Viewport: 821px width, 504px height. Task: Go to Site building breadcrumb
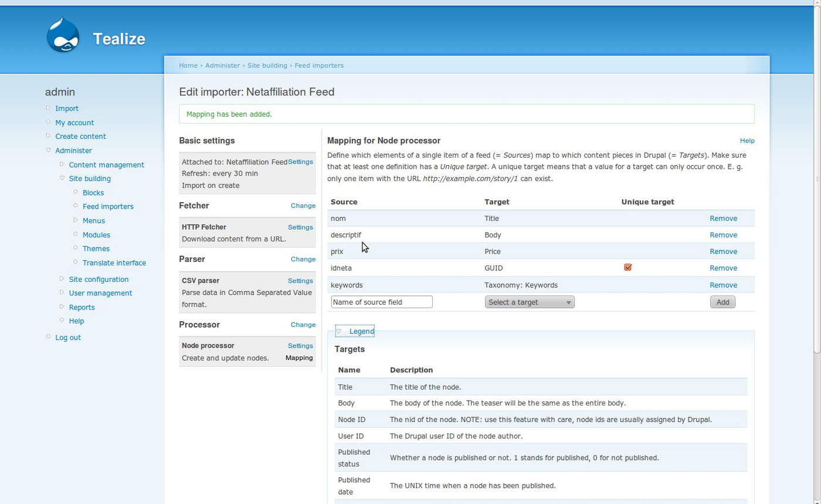click(x=267, y=65)
